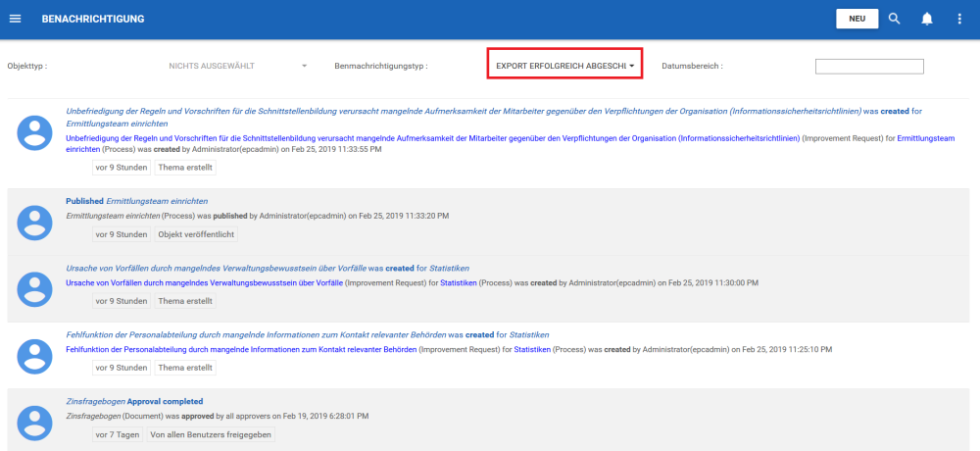
Task: Open Zinsfragebogen title link
Action: click(95, 402)
